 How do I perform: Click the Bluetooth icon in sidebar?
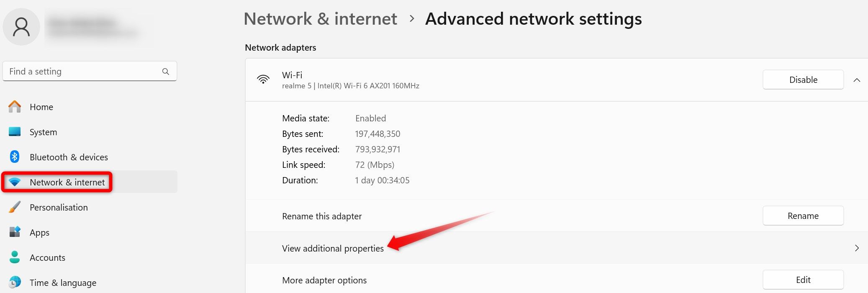(x=15, y=157)
